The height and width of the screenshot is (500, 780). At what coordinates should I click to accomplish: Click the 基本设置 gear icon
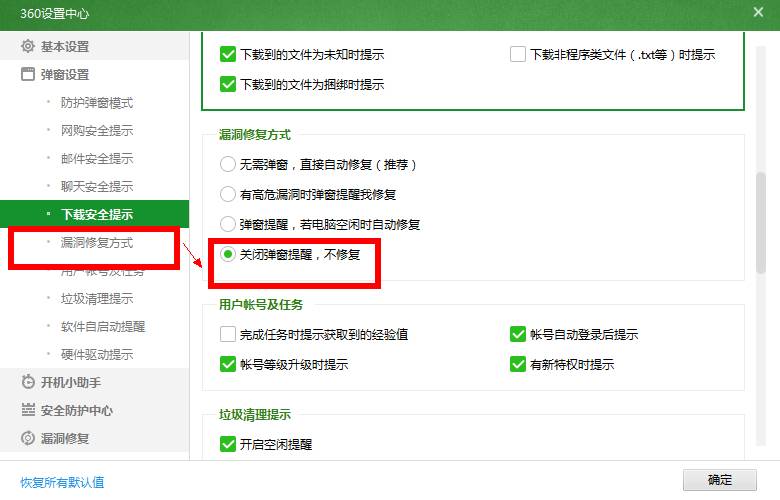click(x=28, y=46)
